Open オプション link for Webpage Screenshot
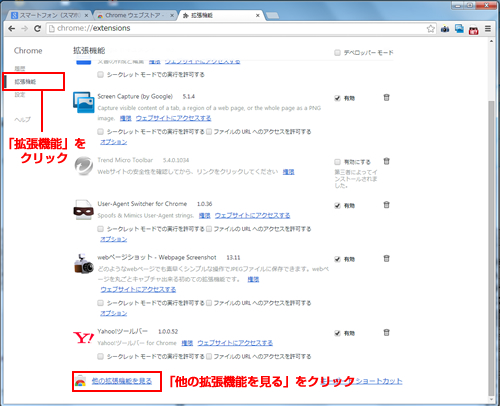The image size is (500, 406). point(114,313)
